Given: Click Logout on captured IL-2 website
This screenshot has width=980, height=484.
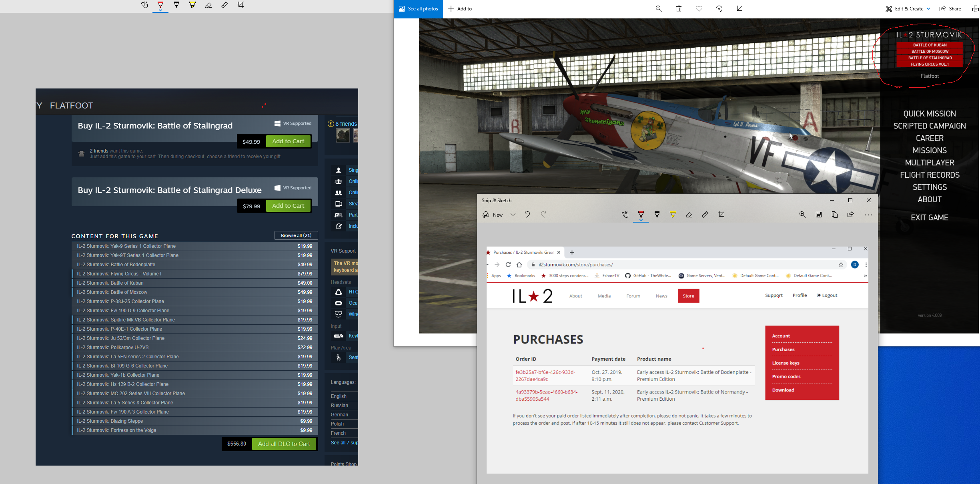Looking at the screenshot, I should click(827, 295).
